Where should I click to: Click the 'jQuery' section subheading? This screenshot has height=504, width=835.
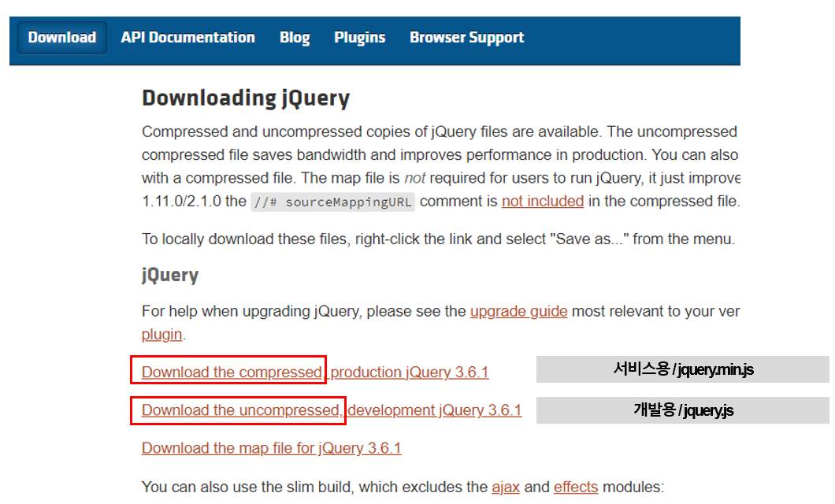pyautogui.click(x=170, y=275)
